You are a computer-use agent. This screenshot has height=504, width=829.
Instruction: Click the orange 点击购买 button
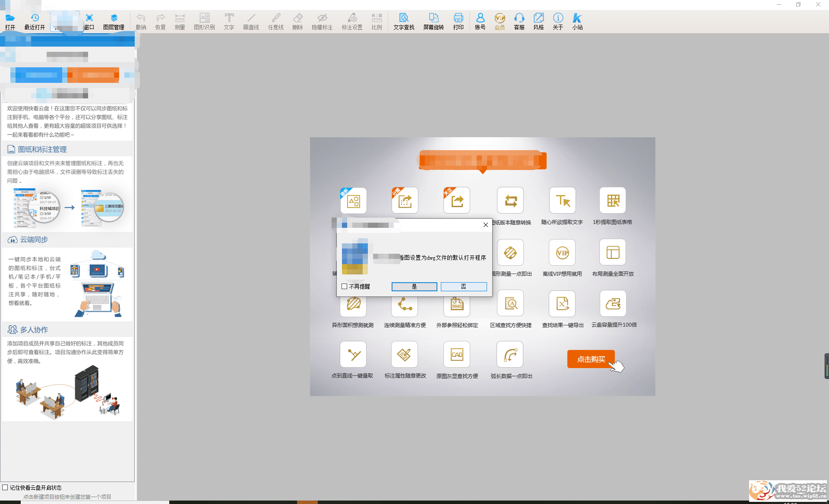click(591, 359)
